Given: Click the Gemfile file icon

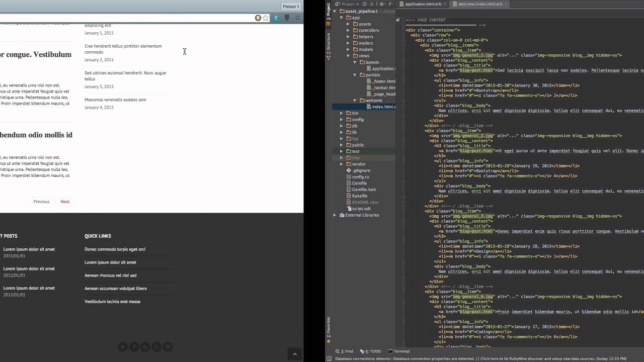Looking at the screenshot, I should coord(349,183).
